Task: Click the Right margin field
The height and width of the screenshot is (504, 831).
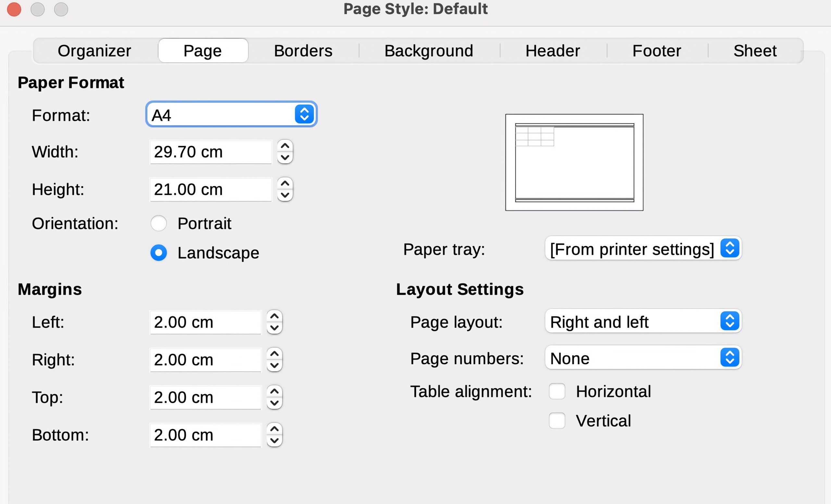Action: (205, 360)
